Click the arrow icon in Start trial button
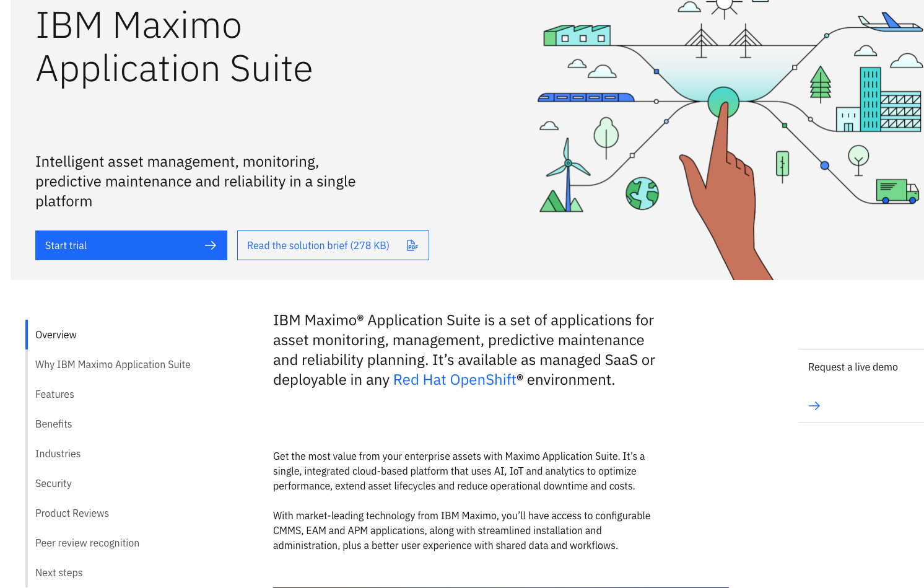This screenshot has height=588, width=924. pos(211,245)
